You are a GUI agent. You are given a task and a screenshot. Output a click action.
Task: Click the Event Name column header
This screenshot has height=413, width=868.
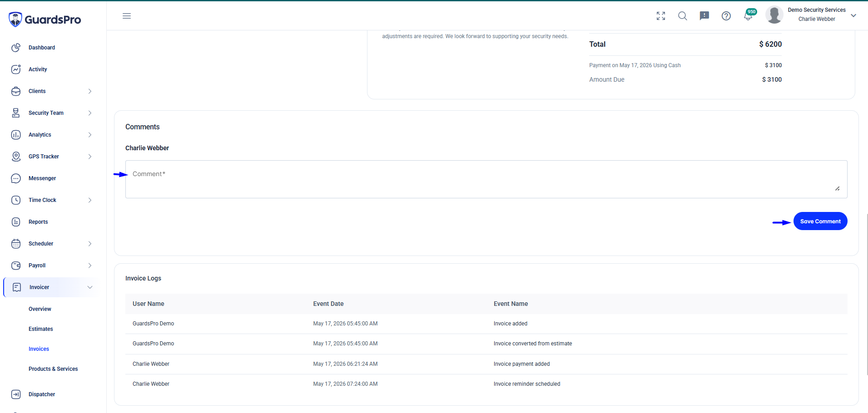[511, 304]
